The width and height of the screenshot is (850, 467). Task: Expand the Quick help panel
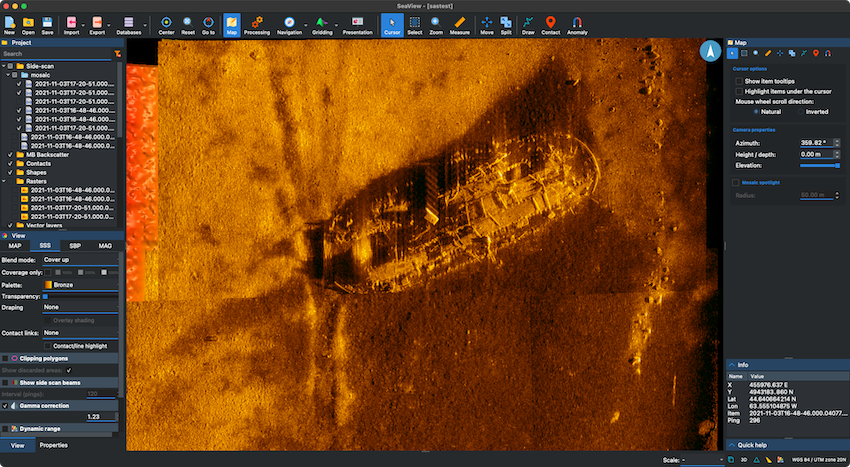(731, 445)
